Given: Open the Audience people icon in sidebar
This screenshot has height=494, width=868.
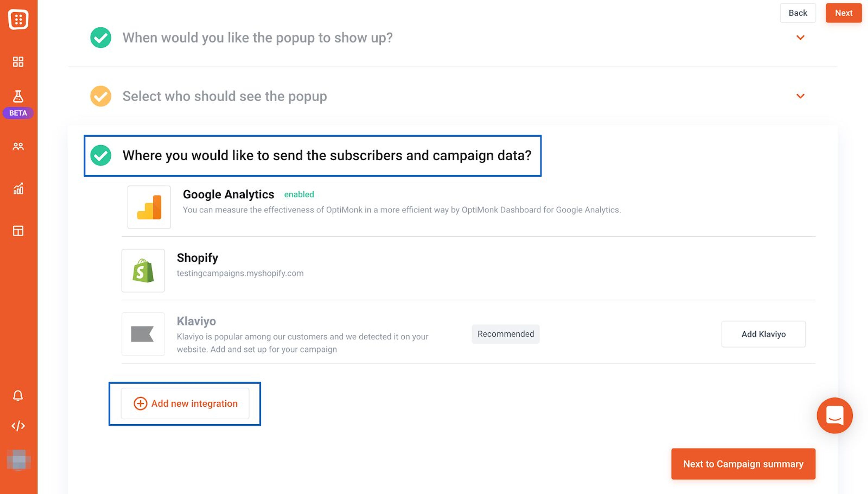Looking at the screenshot, I should 18,146.
